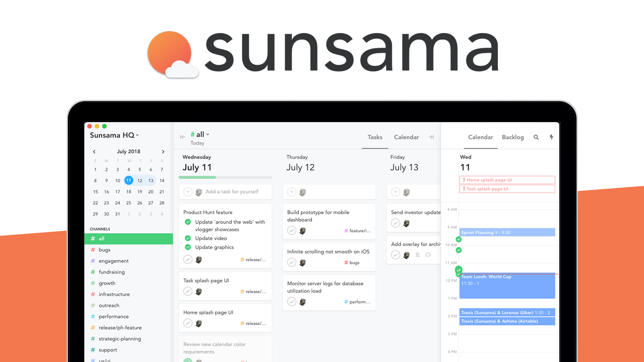Viewport: 644px width, 362px height.
Task: Click the right arrow navigation on calendar
Action: (164, 151)
